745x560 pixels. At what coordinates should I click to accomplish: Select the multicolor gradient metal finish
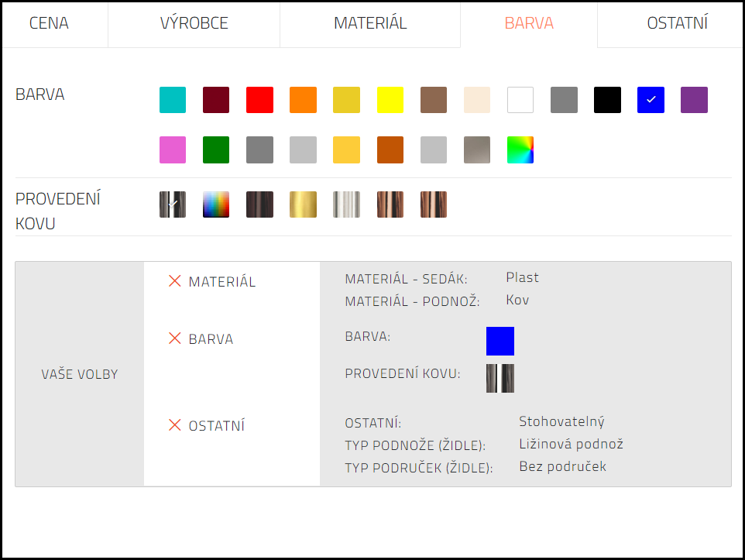coord(216,204)
